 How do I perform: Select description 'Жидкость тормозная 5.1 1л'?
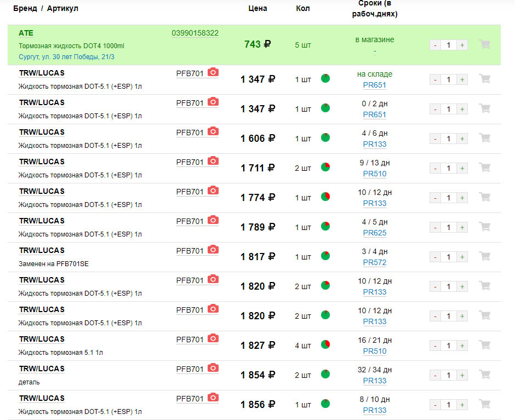(61, 352)
